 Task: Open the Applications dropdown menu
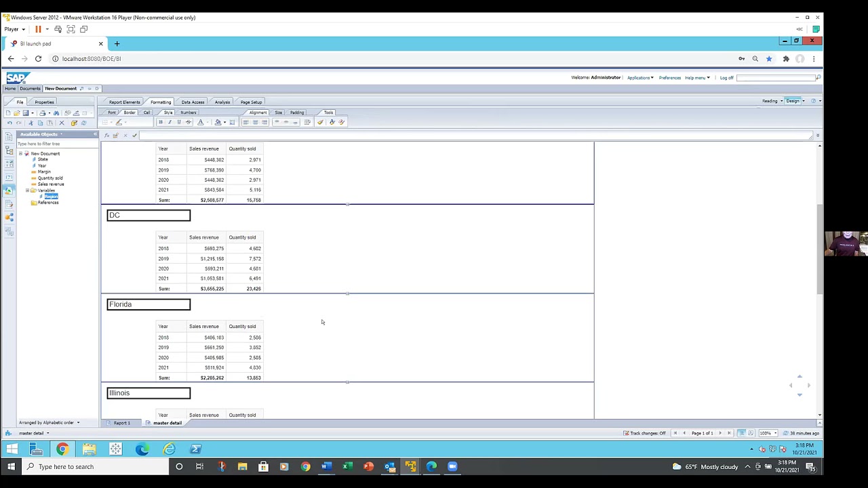point(640,77)
